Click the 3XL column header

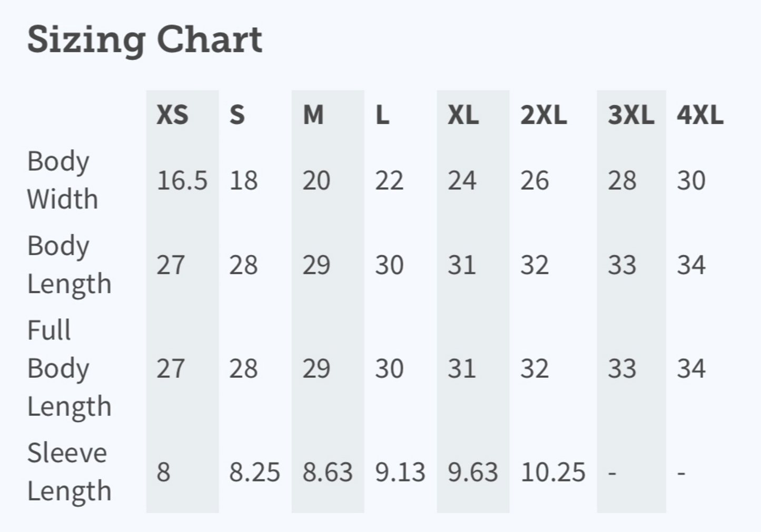tap(631, 115)
